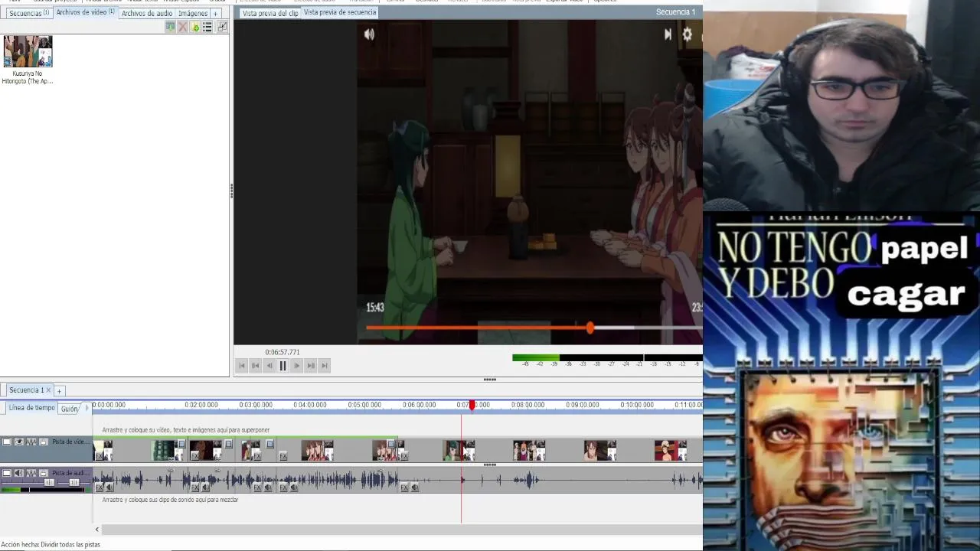Jump to the previous clip edge
980x551 pixels.
(256, 366)
